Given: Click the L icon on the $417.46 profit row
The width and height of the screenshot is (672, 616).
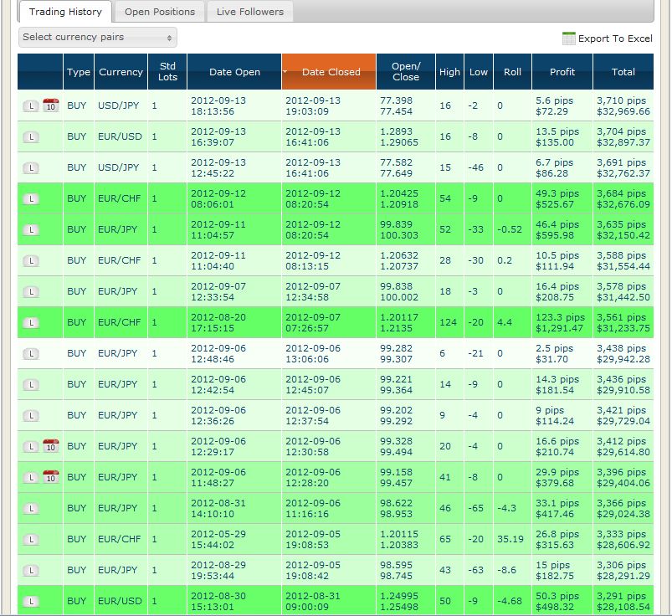Looking at the screenshot, I should coord(31,508).
